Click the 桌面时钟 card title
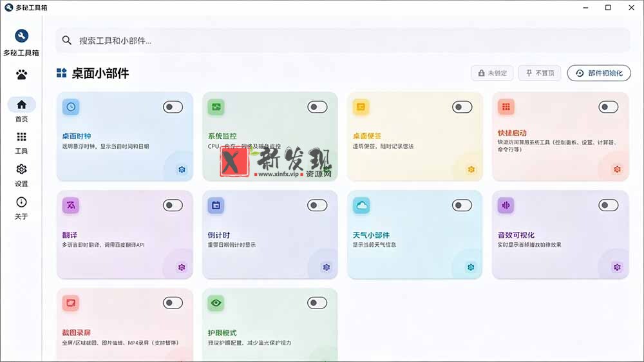Viewport: 644px width, 362px height. (x=77, y=136)
